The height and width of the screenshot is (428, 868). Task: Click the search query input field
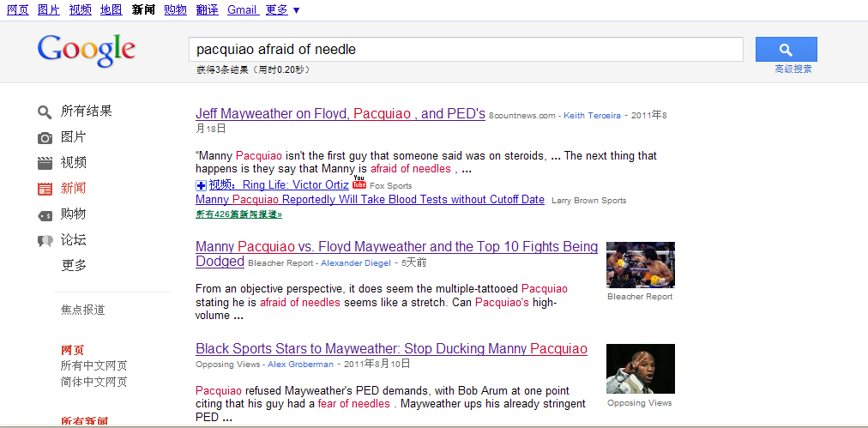[x=466, y=50]
